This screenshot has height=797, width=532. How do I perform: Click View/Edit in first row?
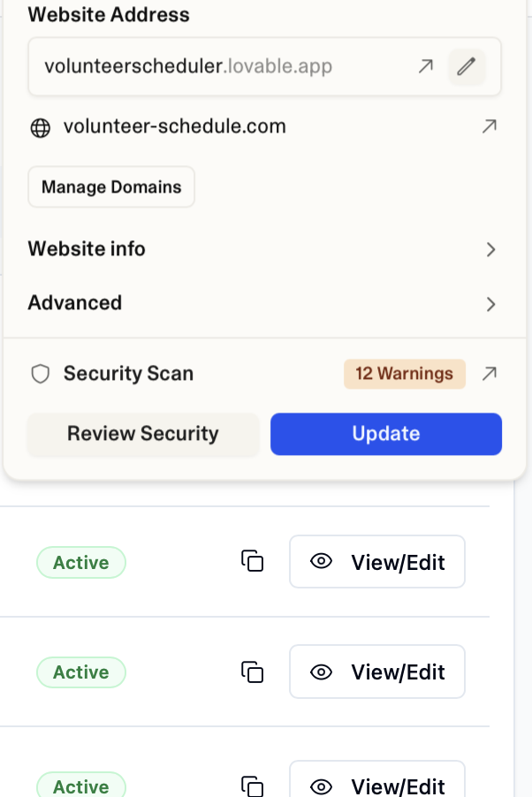click(x=377, y=562)
